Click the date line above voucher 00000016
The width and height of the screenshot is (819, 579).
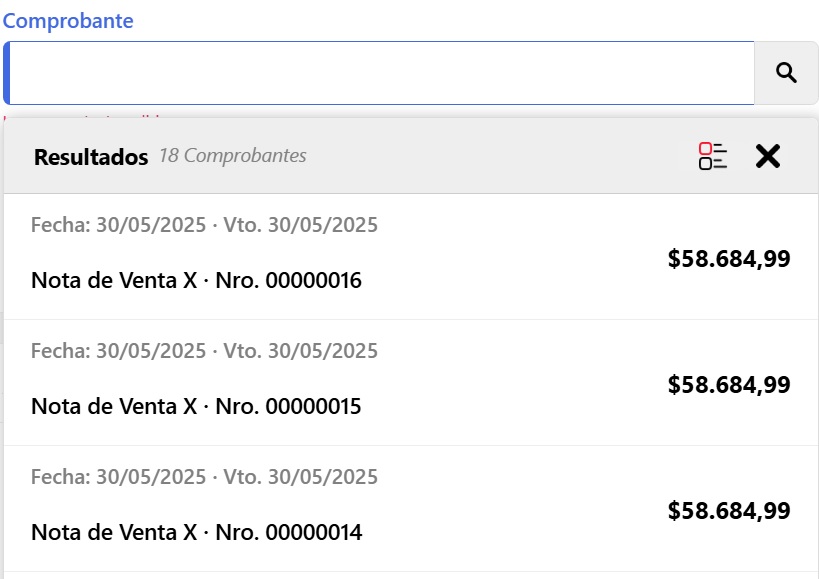204,225
